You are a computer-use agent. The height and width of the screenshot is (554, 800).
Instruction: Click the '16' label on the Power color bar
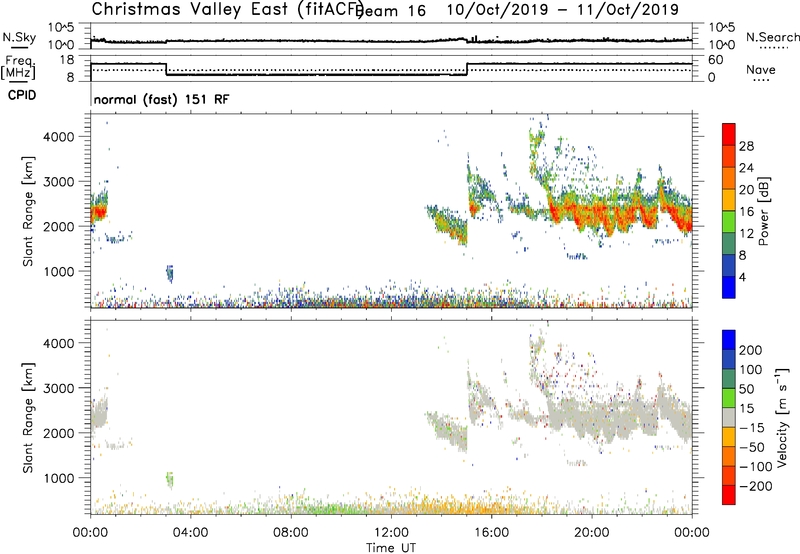(x=746, y=212)
